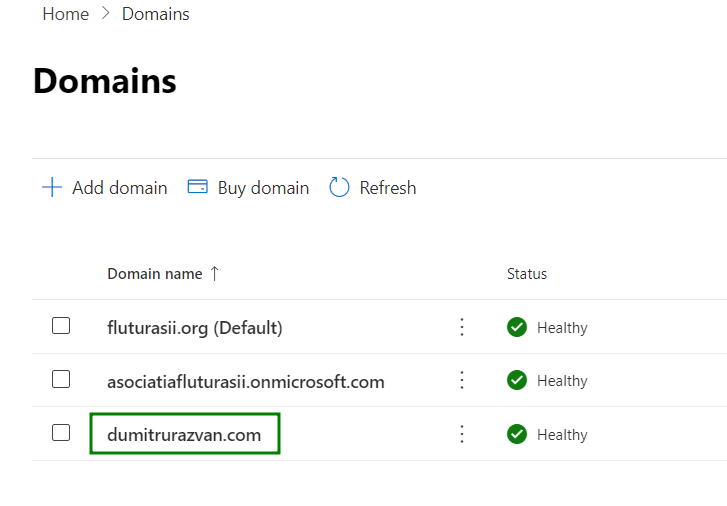Select the fluturasii.org checkbox
The width and height of the screenshot is (727, 506).
[61, 326]
